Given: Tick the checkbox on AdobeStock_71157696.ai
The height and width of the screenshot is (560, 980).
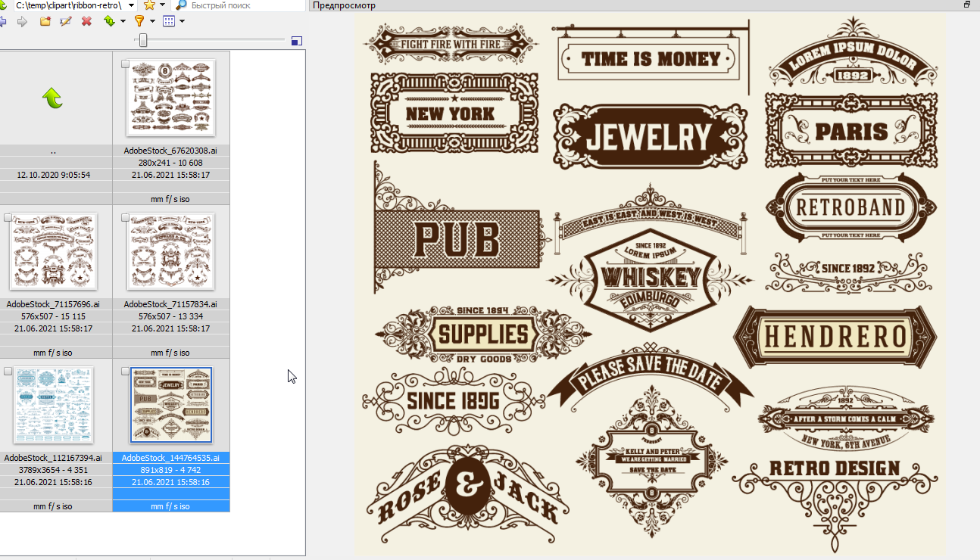Looking at the screenshot, I should 8,218.
